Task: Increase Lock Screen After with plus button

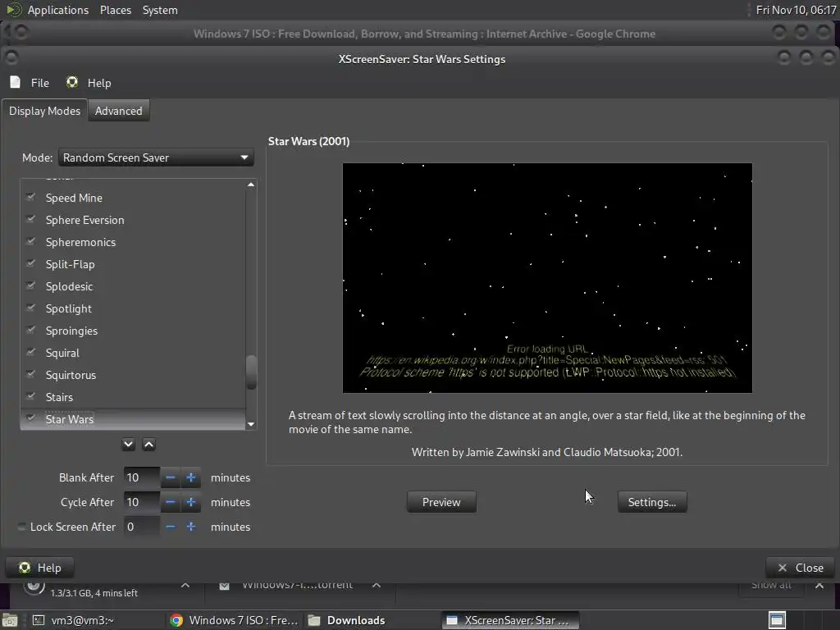Action: [x=190, y=527]
